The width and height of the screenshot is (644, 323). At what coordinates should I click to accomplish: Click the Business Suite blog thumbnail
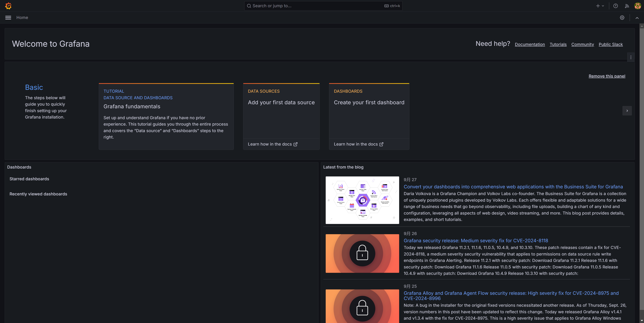coord(362,200)
